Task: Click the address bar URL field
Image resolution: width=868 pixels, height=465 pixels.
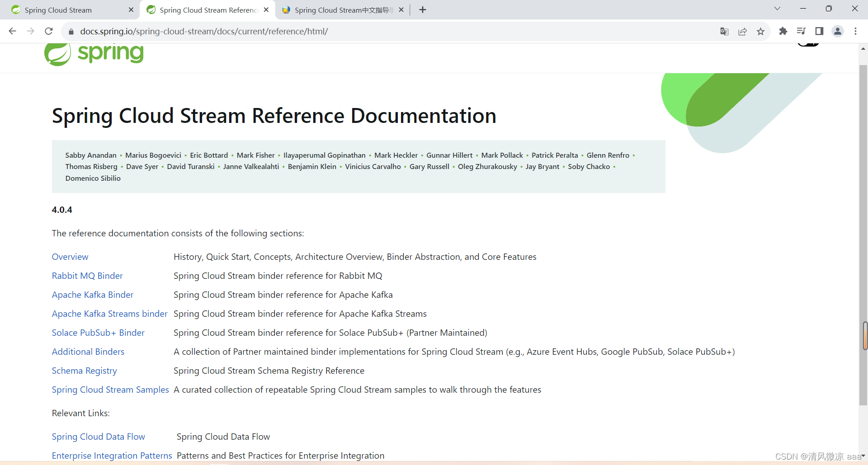Action: (x=393, y=31)
